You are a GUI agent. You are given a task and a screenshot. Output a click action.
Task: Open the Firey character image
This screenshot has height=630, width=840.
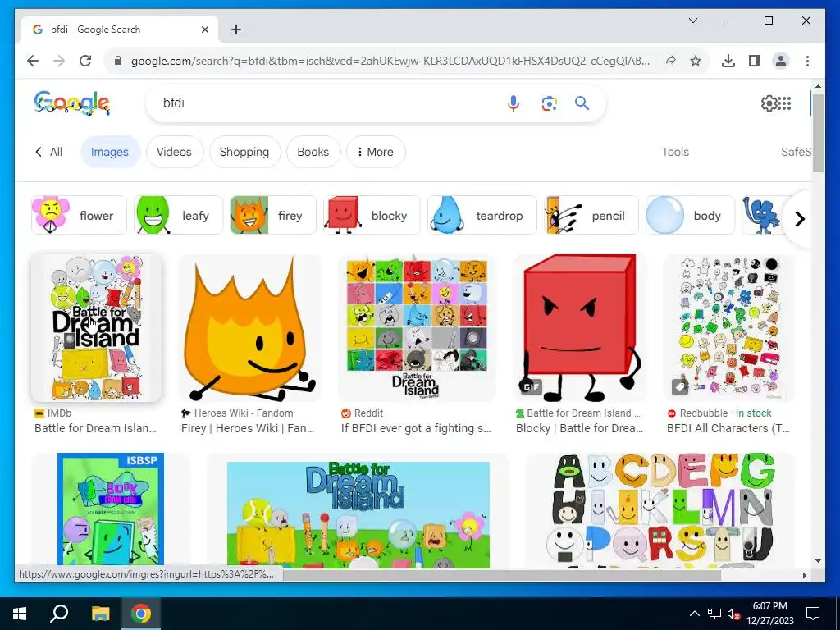249,328
